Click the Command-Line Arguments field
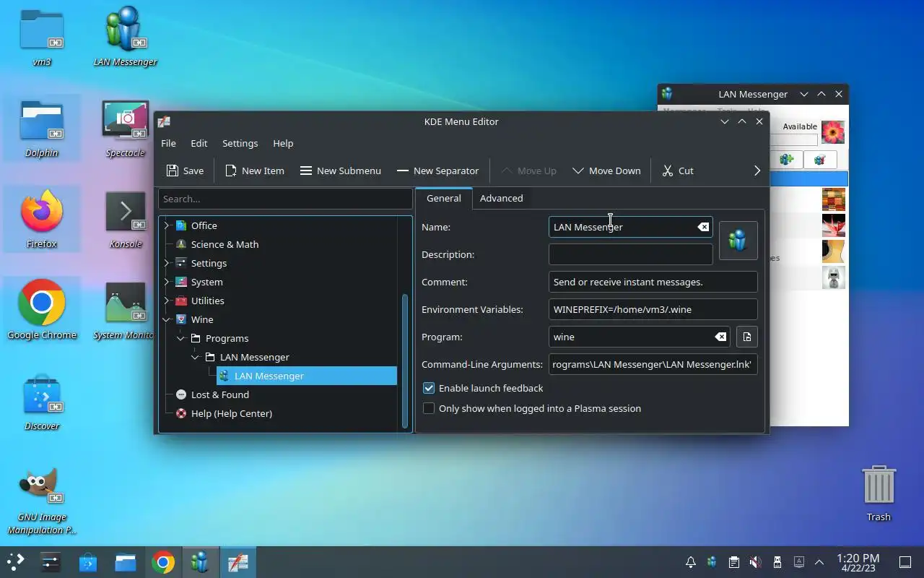The height and width of the screenshot is (578, 924). (653, 364)
